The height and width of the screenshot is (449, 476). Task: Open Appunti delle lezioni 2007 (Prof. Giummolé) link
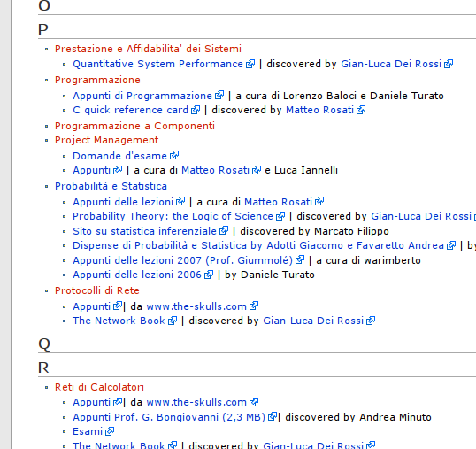(x=183, y=260)
